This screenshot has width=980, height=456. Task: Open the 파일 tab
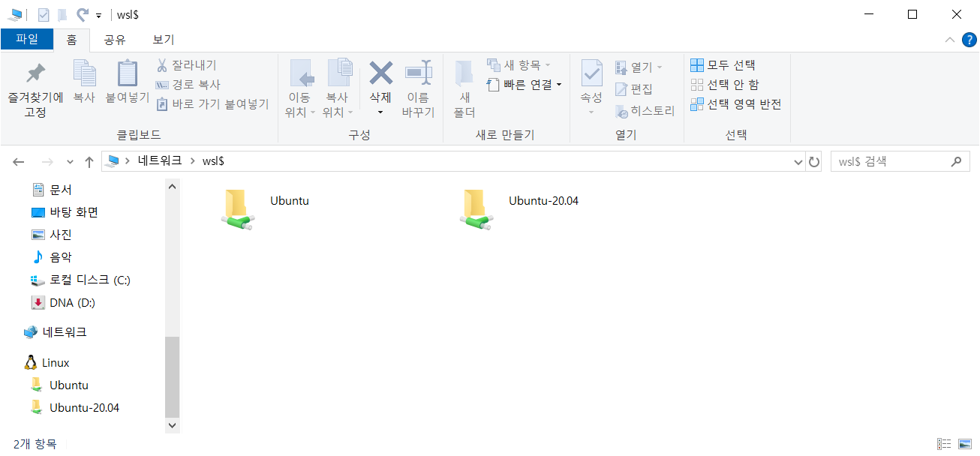[x=27, y=39]
